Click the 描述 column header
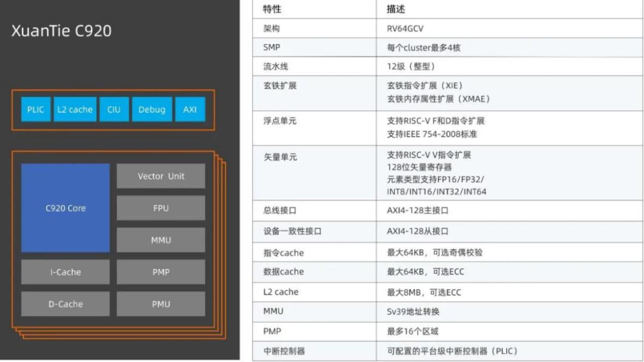This screenshot has height=362, width=644. tap(396, 9)
